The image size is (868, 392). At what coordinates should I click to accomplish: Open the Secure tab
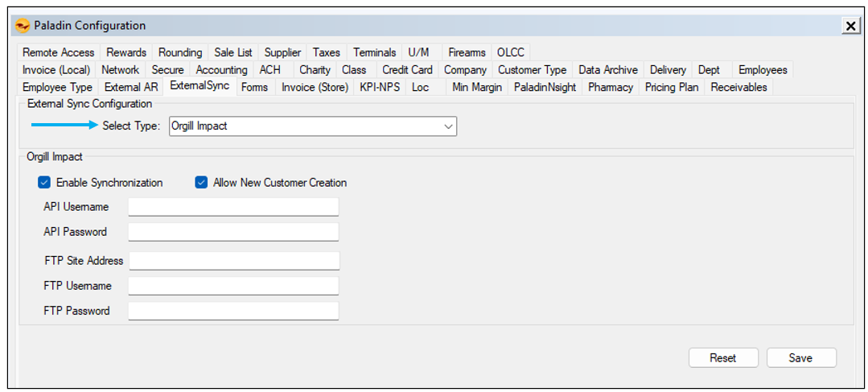coord(167,70)
